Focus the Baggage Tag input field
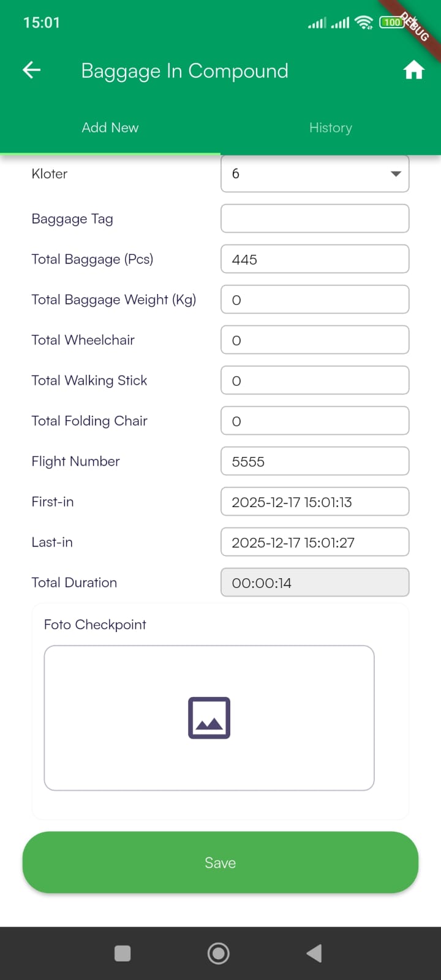441x980 pixels. point(315,219)
